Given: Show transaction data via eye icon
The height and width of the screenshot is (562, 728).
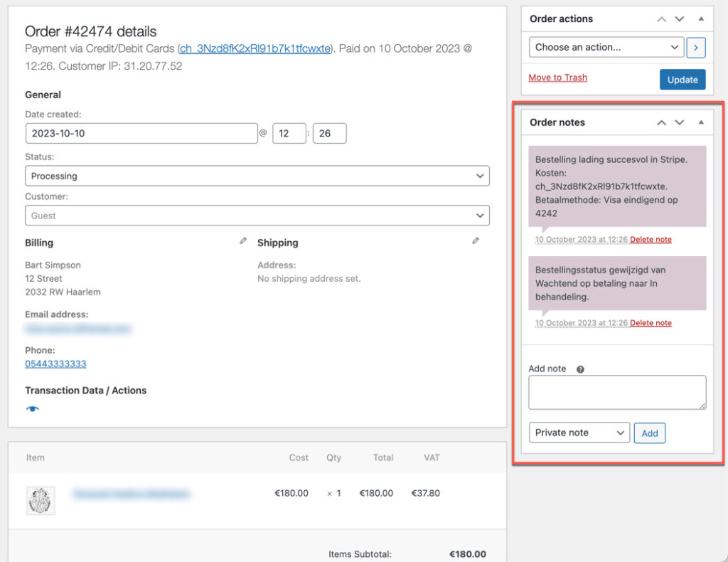Looking at the screenshot, I should [x=33, y=409].
